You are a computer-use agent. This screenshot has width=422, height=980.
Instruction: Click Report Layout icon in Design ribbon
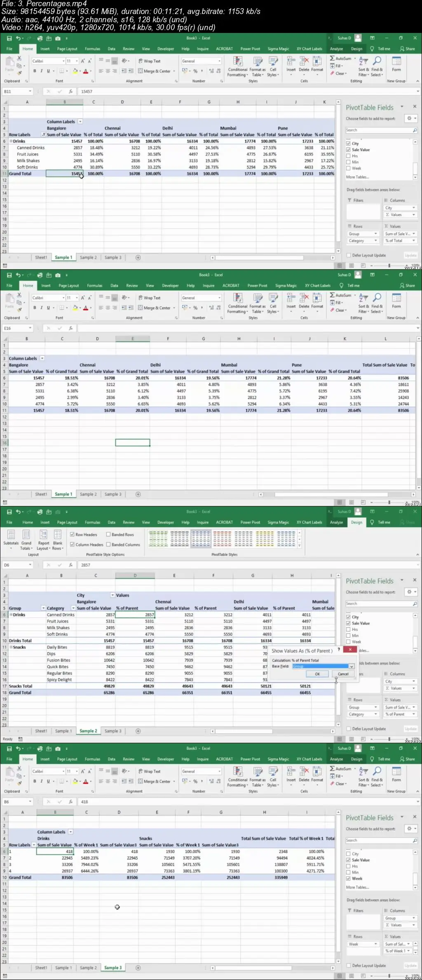(43, 539)
